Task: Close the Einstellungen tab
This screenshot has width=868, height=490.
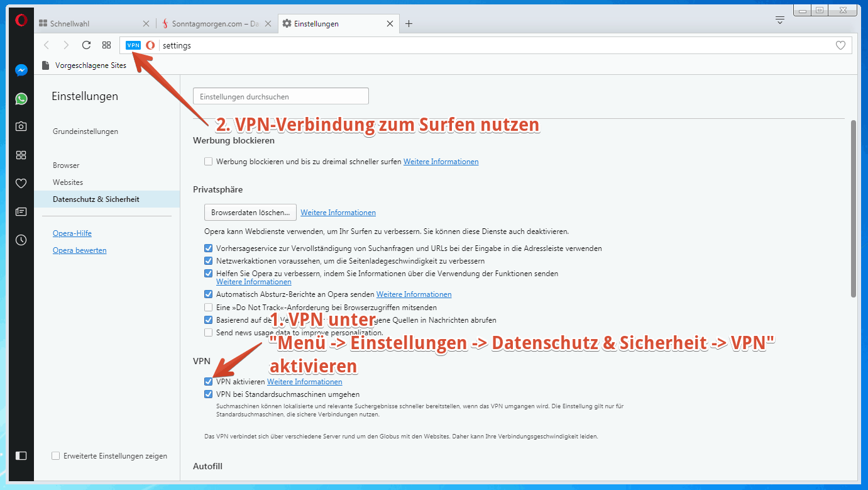Action: (390, 24)
